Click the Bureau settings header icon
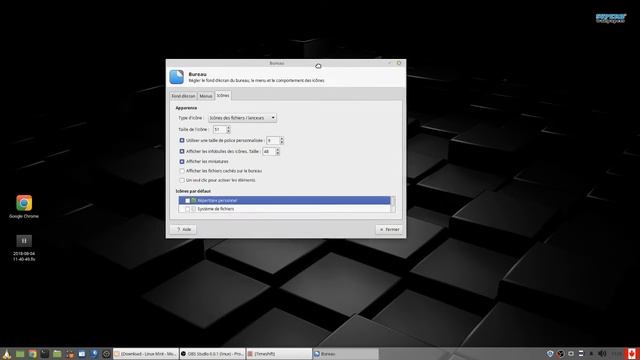 (177, 77)
